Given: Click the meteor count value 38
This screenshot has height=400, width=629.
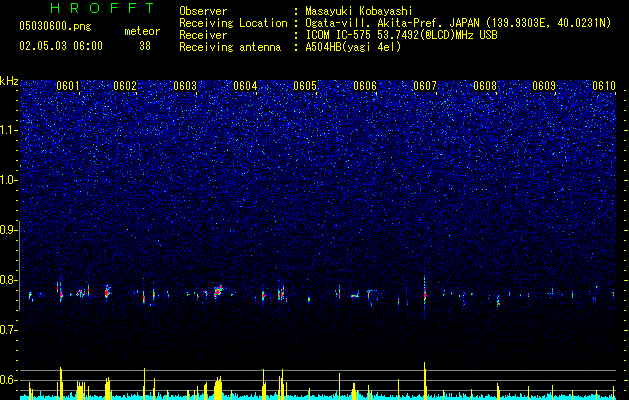Looking at the screenshot, I should point(145,46).
